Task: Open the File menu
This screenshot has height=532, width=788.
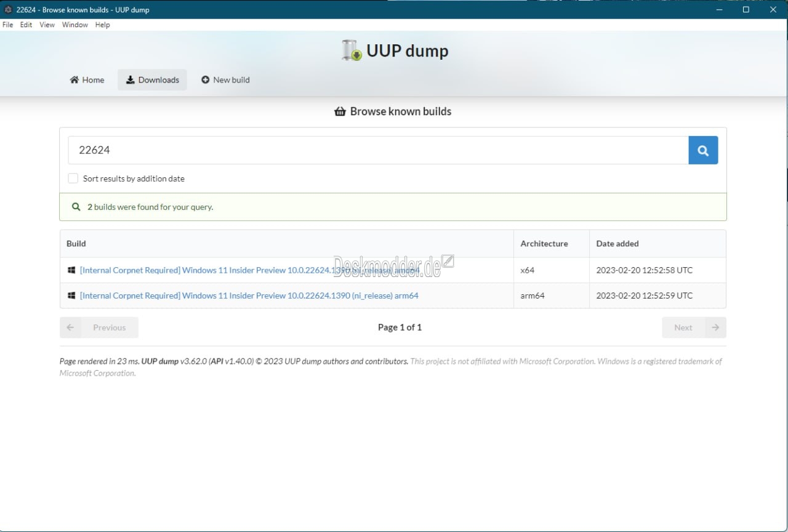Action: pos(8,25)
